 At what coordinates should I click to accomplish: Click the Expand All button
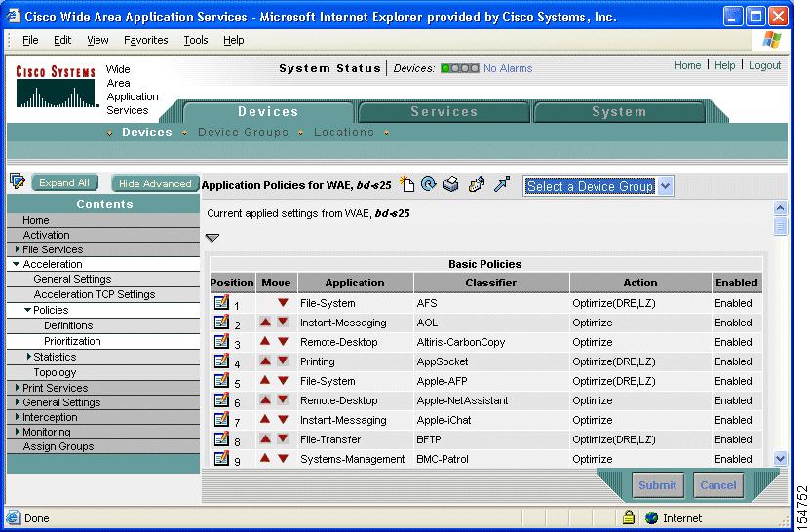(64, 183)
